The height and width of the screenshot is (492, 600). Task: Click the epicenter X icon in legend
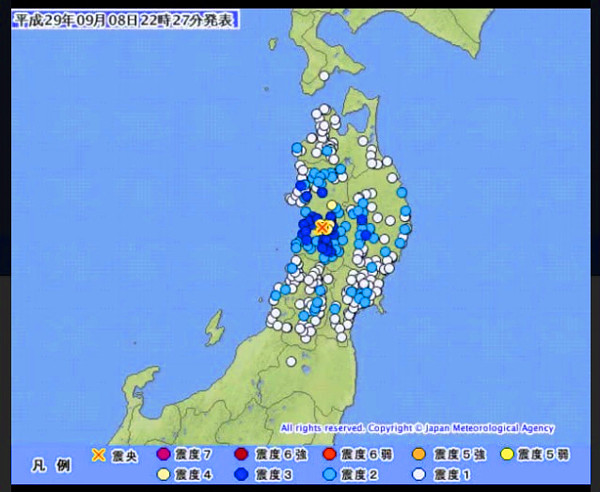99,455
